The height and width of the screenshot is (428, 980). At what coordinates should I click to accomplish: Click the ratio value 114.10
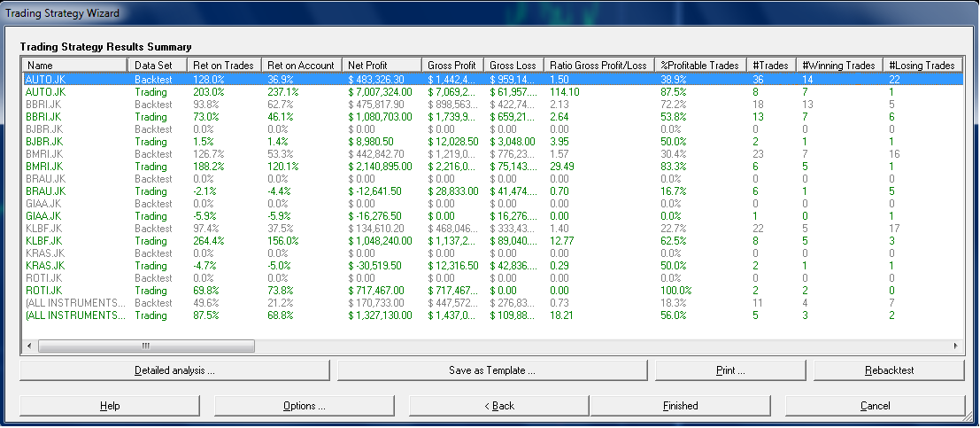(x=565, y=92)
